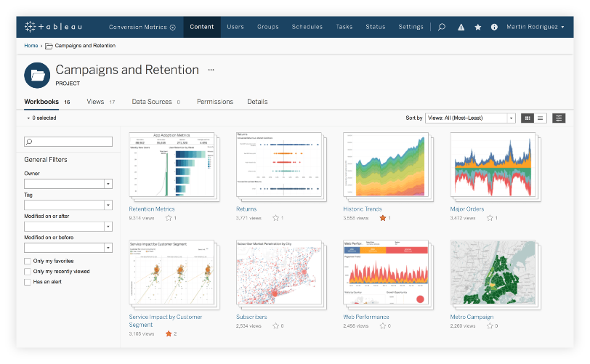The height and width of the screenshot is (364, 590).
Task: Switch to the Data Sources tab
Action: 151,102
